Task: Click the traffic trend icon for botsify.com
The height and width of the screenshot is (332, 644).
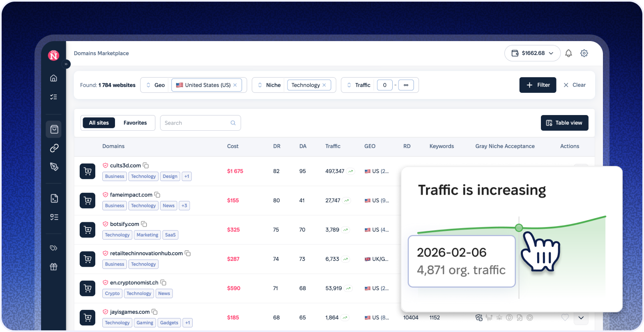Action: pos(345,230)
